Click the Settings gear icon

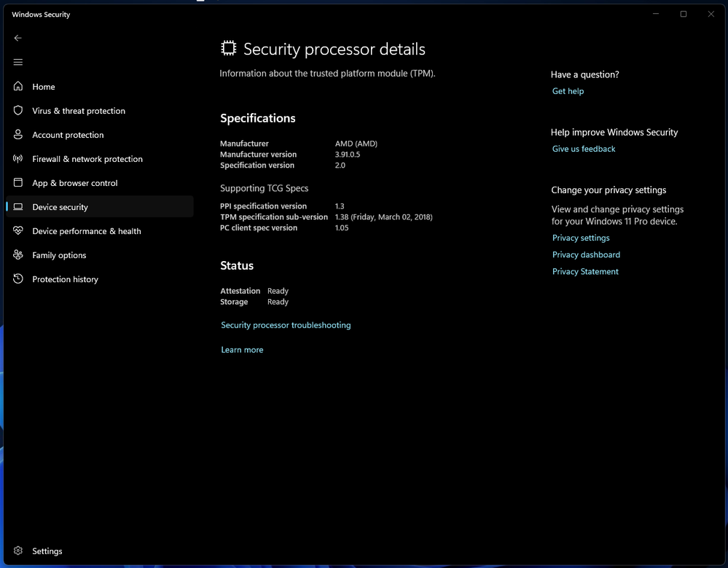[x=18, y=551]
